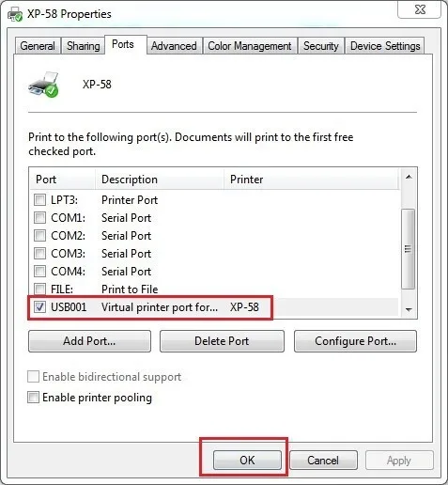Select the Color Management tab
Viewport: 448px width, 485px height.
pyautogui.click(x=250, y=46)
